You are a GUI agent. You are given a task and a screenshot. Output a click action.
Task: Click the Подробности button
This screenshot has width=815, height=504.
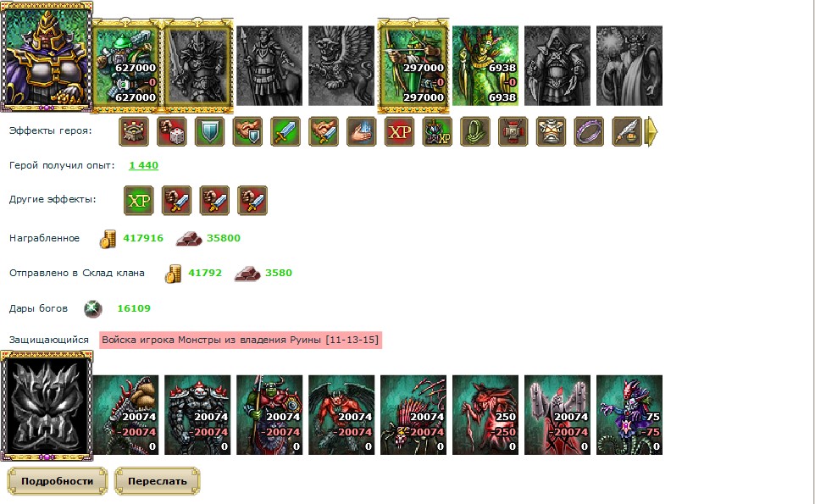pos(57,481)
